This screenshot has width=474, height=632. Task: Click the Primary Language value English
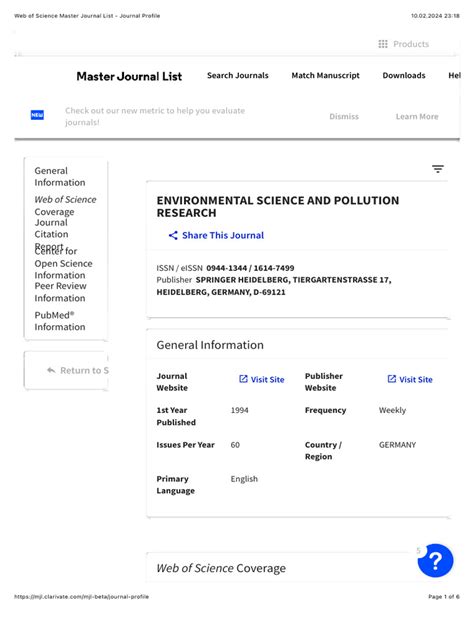(x=244, y=479)
